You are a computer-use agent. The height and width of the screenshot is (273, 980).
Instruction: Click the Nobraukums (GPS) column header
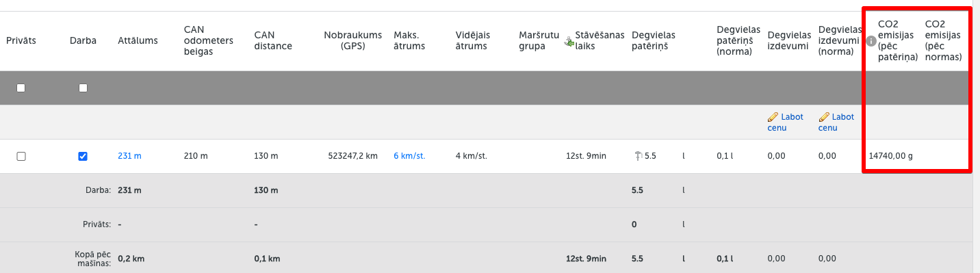tap(345, 40)
